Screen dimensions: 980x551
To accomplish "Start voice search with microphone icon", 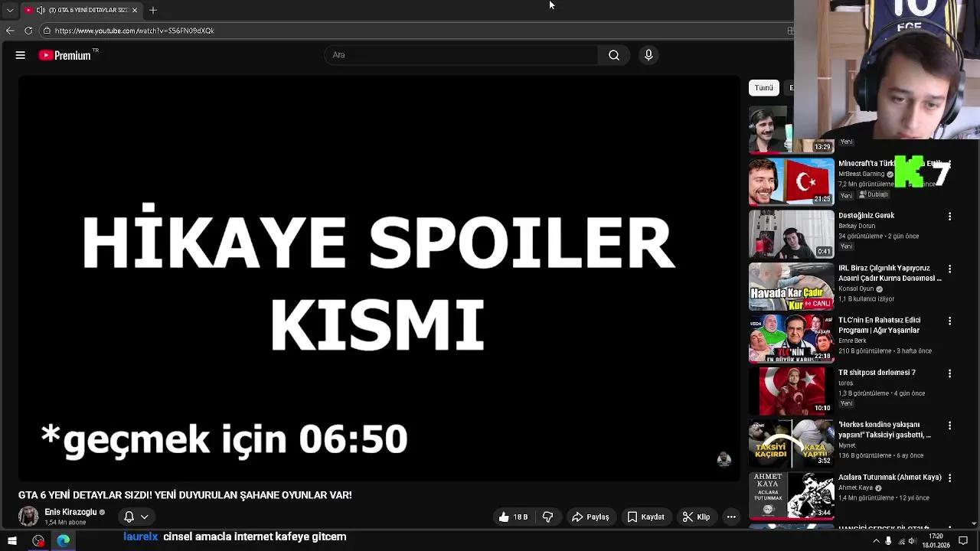I will [648, 55].
